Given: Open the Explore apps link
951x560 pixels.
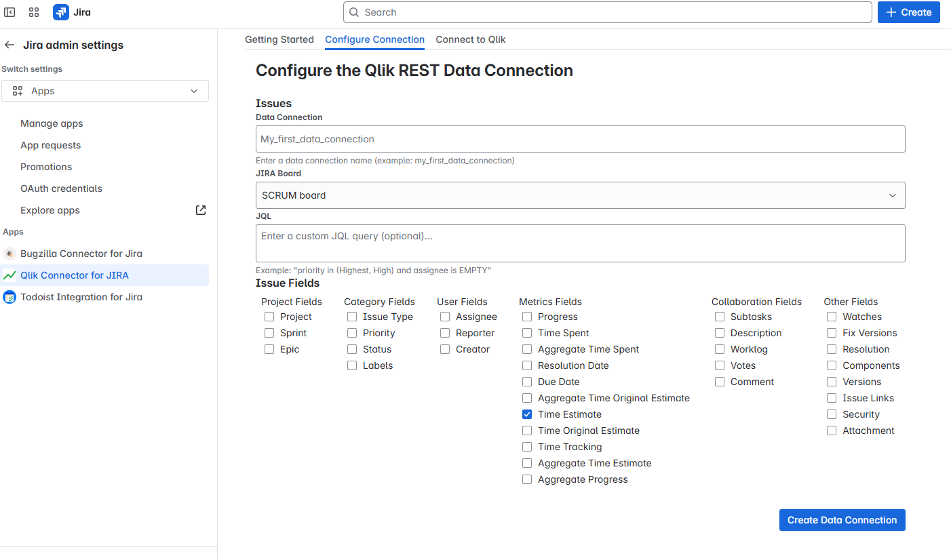Looking at the screenshot, I should click(50, 210).
